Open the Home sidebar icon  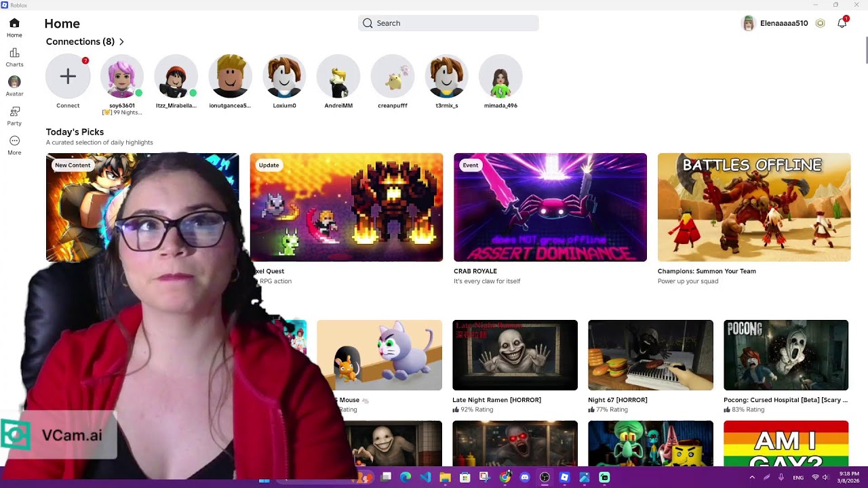click(14, 24)
